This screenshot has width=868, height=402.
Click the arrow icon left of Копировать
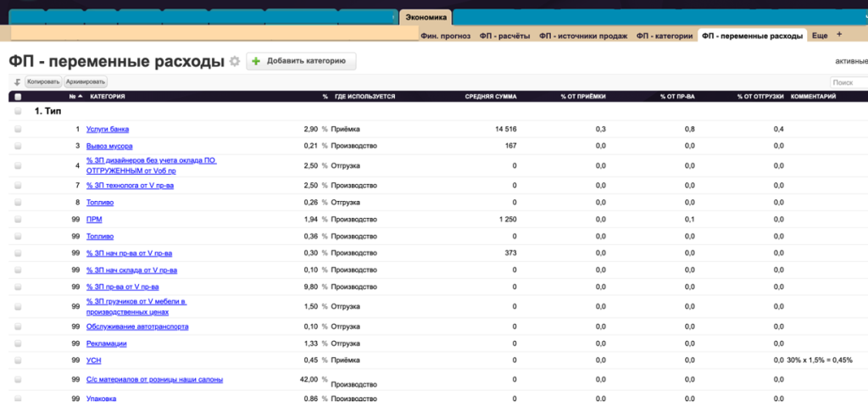click(17, 82)
